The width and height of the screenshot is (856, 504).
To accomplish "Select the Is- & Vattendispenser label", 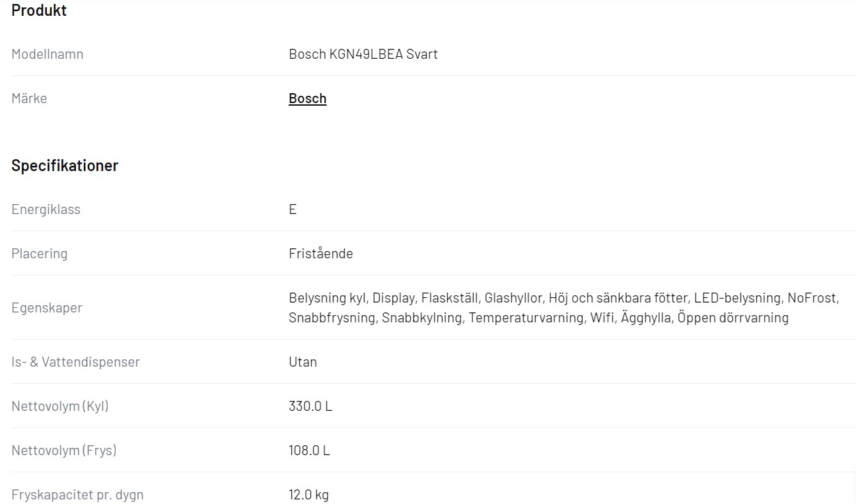I will pyautogui.click(x=75, y=362).
